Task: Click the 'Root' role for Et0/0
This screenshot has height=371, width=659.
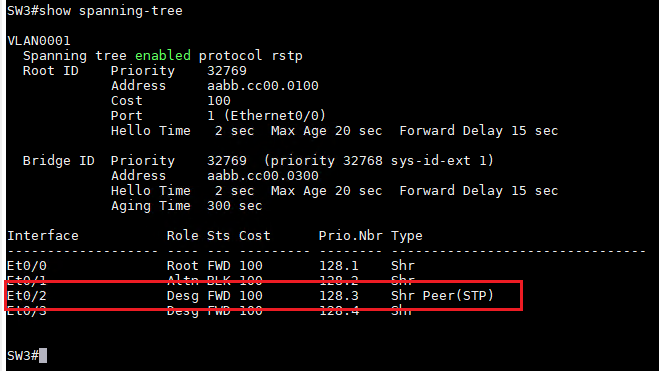Action: point(182,266)
